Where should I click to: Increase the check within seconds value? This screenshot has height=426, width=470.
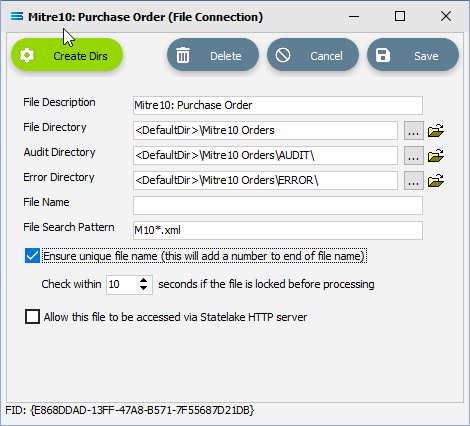pos(143,280)
